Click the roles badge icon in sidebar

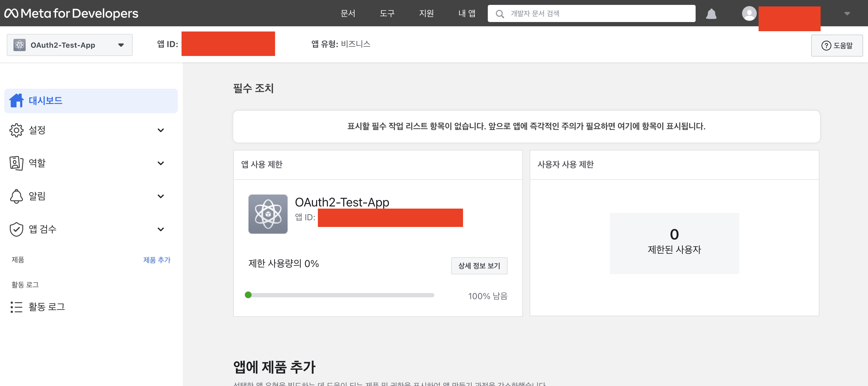[16, 163]
